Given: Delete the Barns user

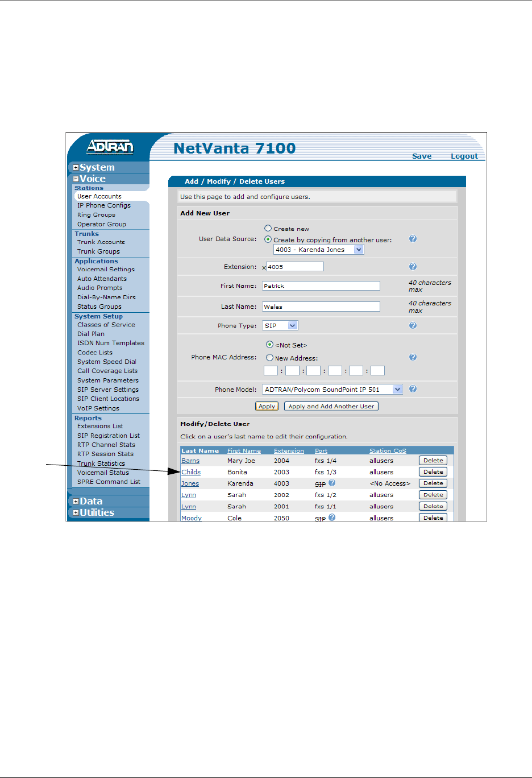Looking at the screenshot, I should [x=433, y=461].
